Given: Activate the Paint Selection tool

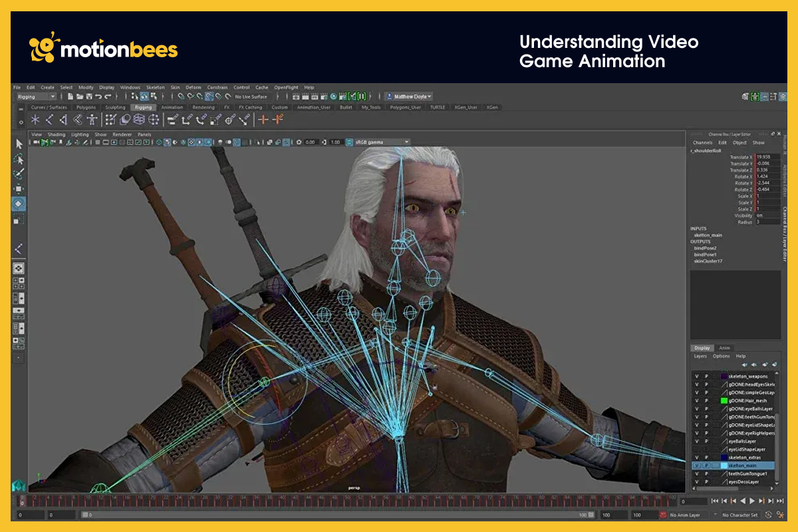Looking at the screenshot, I should point(19,174).
